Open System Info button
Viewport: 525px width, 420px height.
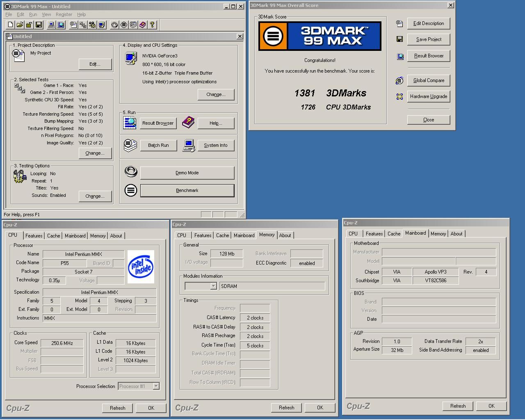(216, 145)
